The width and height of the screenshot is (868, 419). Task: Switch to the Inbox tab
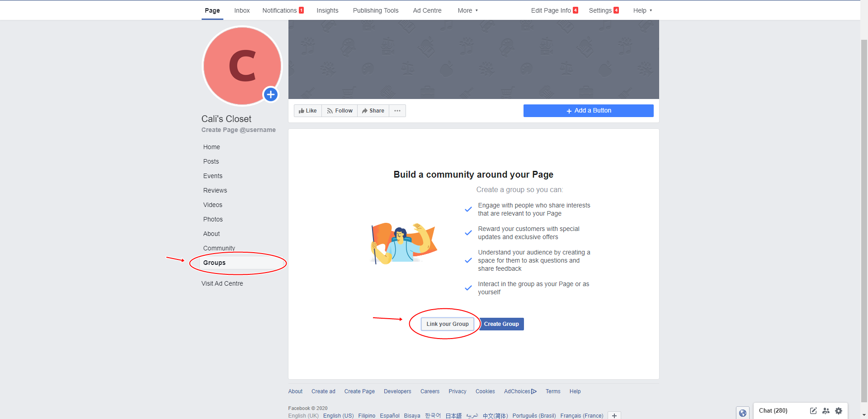(x=241, y=10)
